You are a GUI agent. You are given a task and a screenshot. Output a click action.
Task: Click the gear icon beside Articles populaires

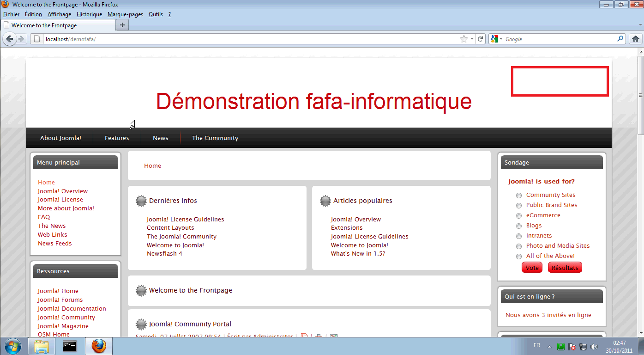(x=325, y=201)
